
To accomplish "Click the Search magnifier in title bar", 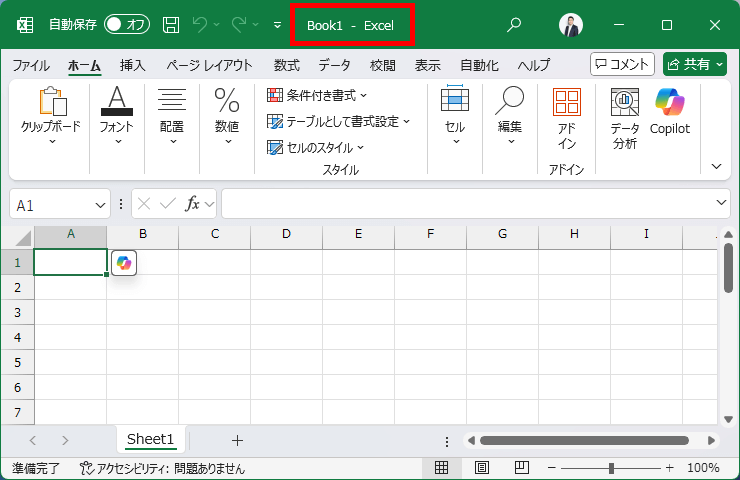I will pyautogui.click(x=514, y=25).
